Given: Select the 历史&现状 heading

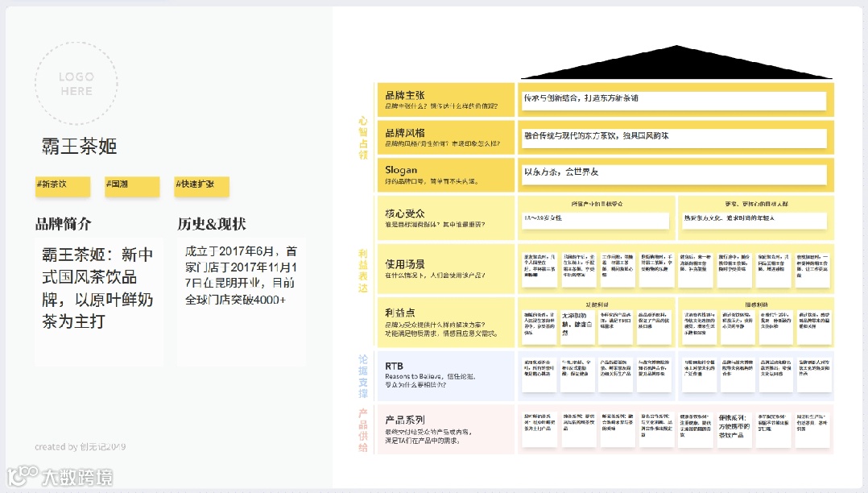Looking at the screenshot, I should pyautogui.click(x=212, y=224).
